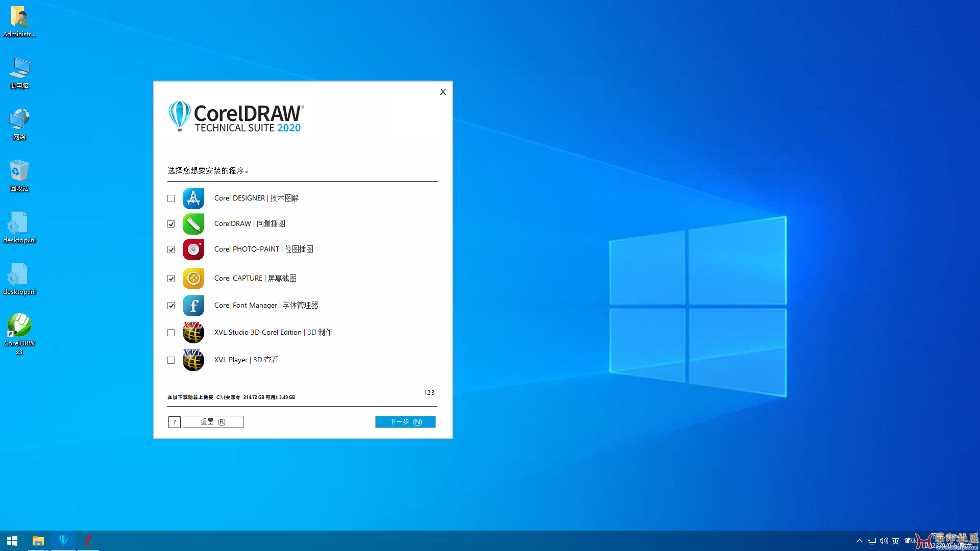Open the Windows Start menu
The width and height of the screenshot is (980, 551).
point(12,541)
